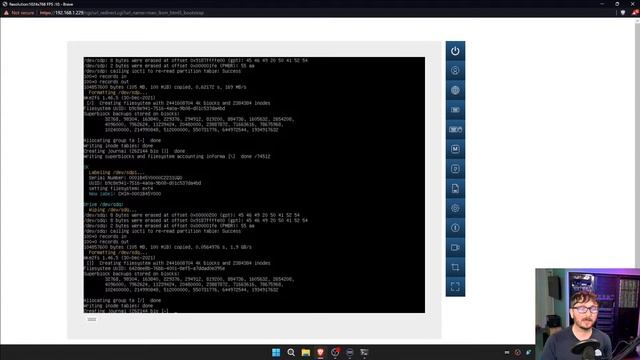Open the Windows Start menu

pos(276,352)
